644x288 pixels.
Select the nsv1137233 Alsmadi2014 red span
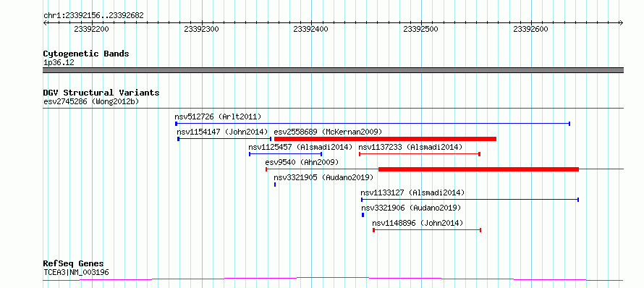tap(420, 154)
